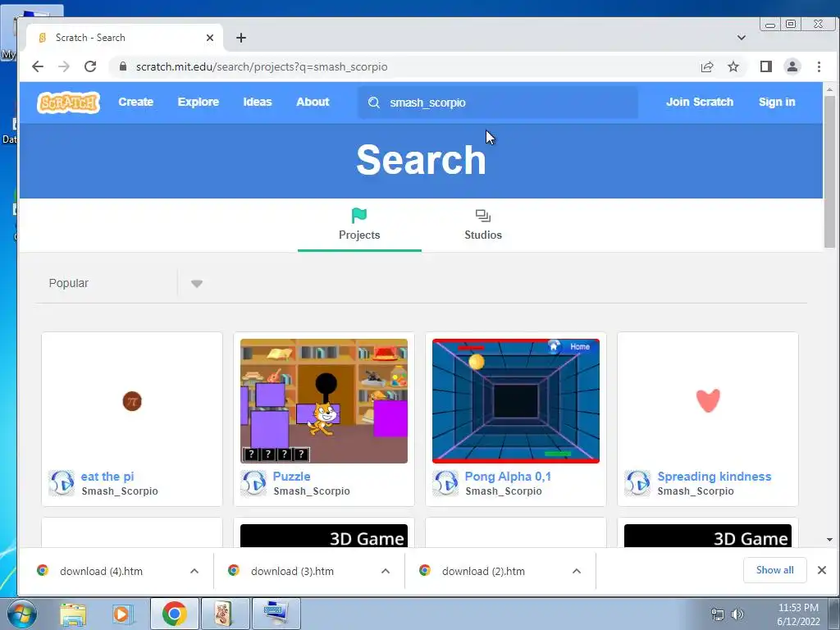Click the Spreading kindness heart thumbnail

(708, 400)
